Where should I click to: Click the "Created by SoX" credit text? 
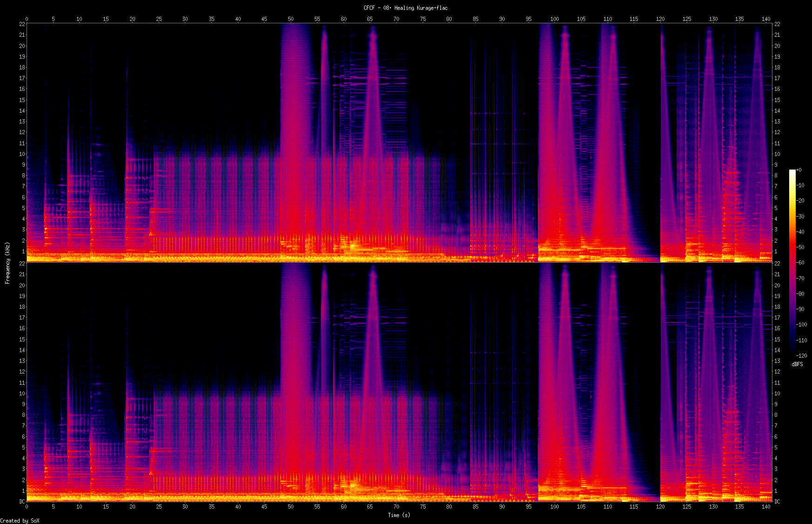pyautogui.click(x=20, y=521)
